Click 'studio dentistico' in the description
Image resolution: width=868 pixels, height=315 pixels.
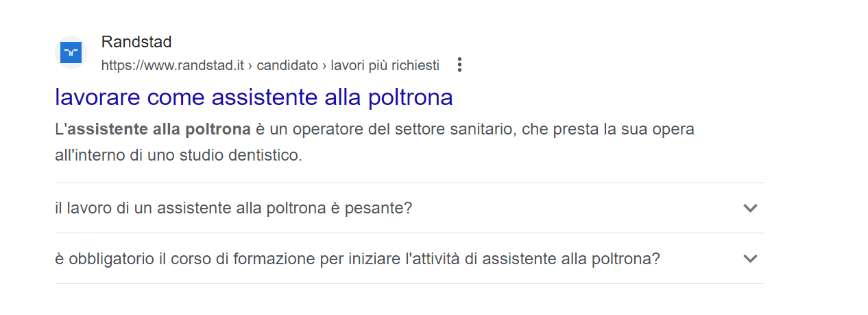point(239,155)
